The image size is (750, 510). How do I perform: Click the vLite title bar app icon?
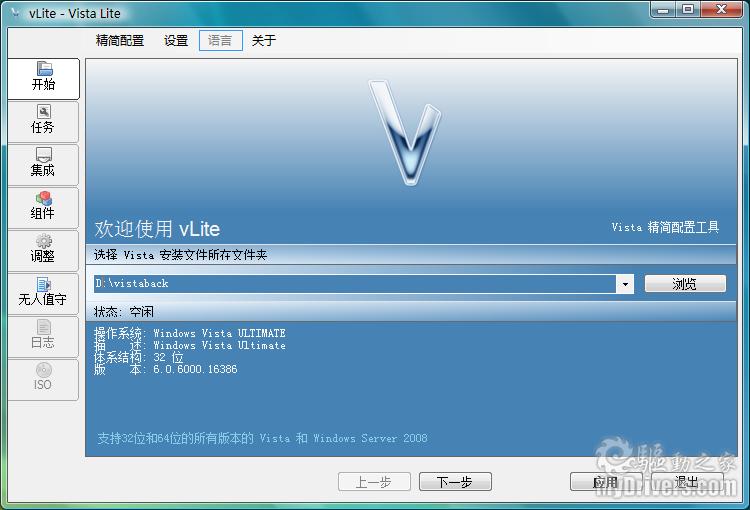click(x=16, y=13)
